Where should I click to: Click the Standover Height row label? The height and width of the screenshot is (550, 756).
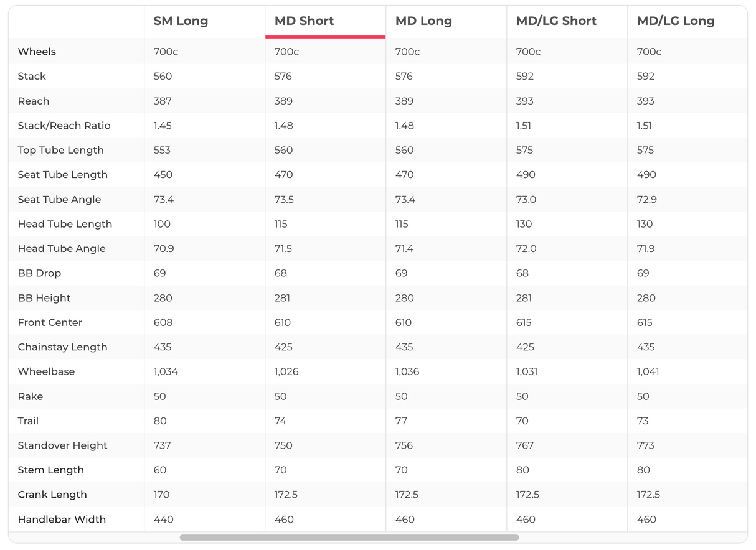(62, 445)
